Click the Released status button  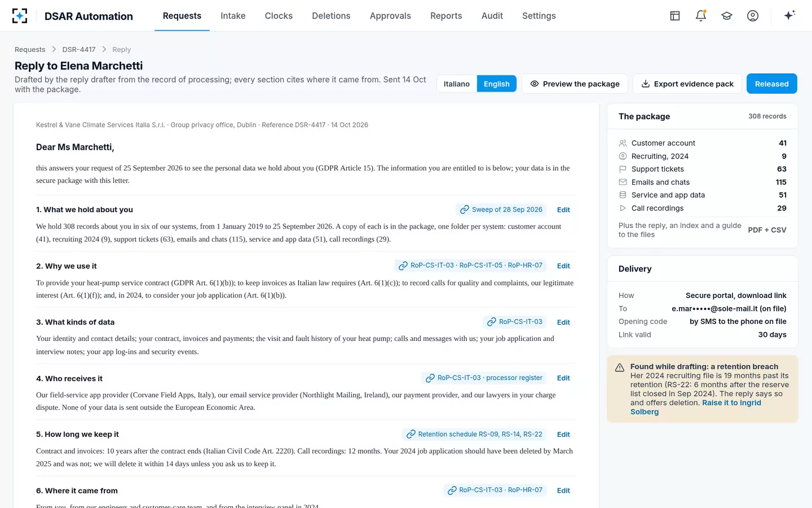click(x=772, y=84)
